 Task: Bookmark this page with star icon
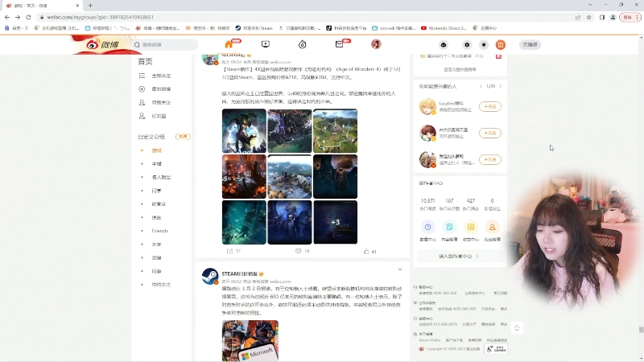coord(589,17)
